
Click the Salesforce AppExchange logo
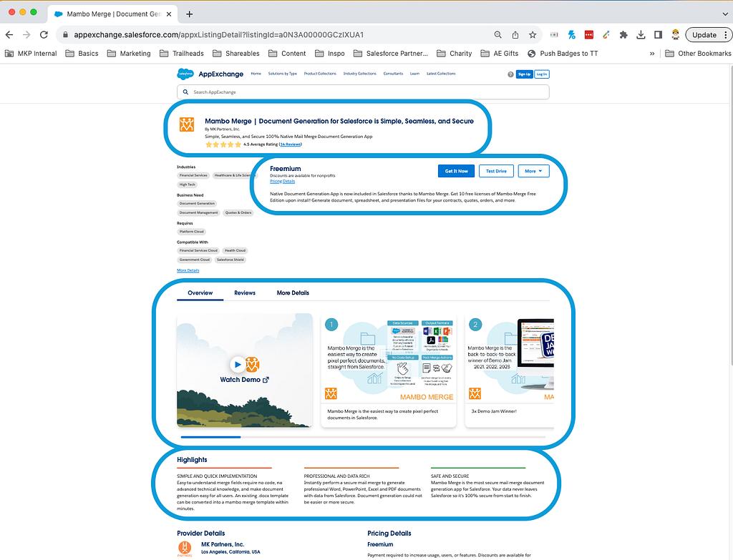coord(210,74)
